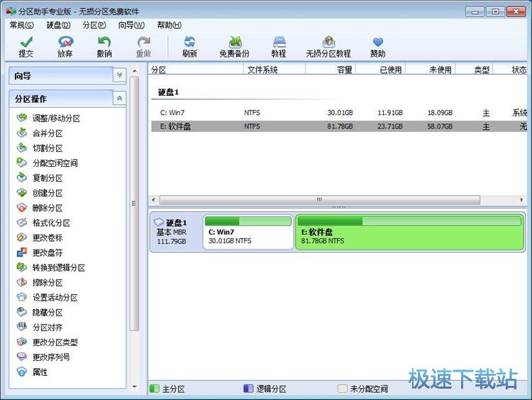Select 创建分区 create partition operation
This screenshot has height=400, width=532.
[x=40, y=193]
